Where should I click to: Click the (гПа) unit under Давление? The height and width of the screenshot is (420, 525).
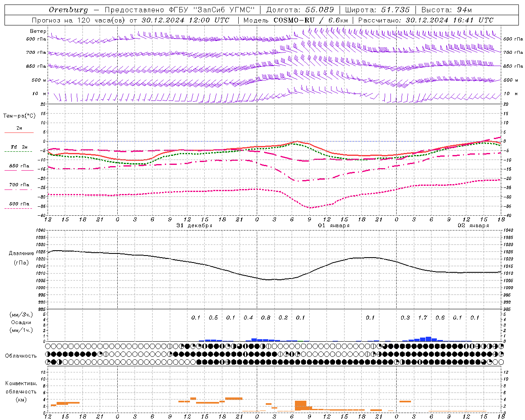[21, 262]
